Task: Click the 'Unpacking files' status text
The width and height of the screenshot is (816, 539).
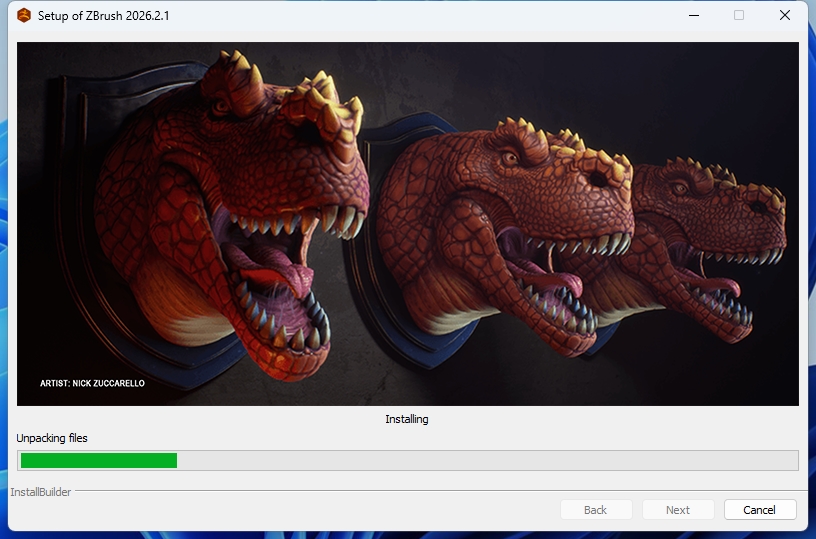Action: (52, 438)
